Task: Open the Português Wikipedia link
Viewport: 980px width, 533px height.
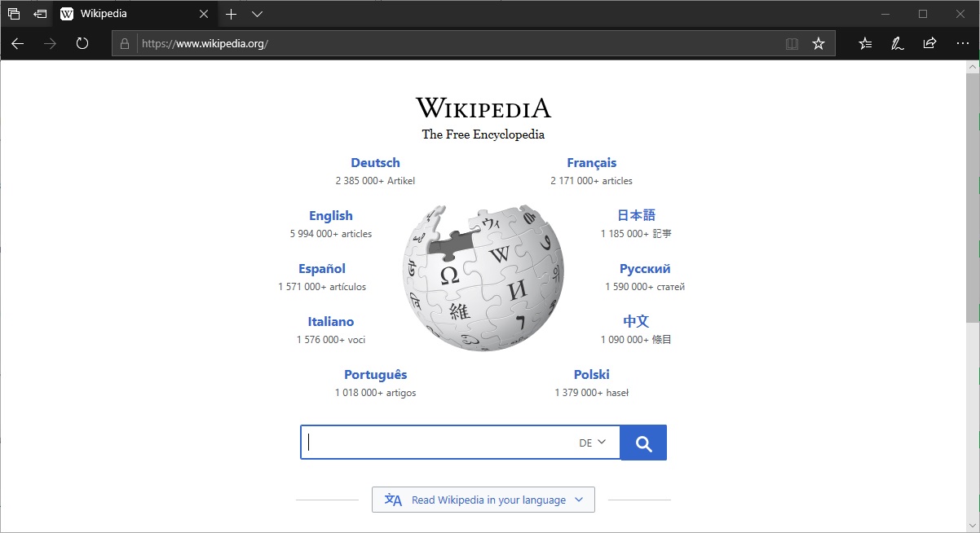Action: [375, 375]
